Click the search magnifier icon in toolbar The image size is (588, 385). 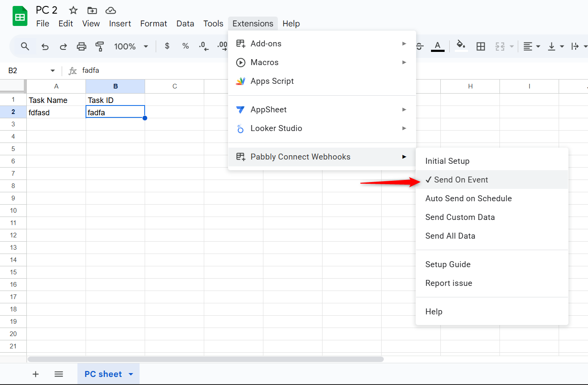click(x=25, y=46)
